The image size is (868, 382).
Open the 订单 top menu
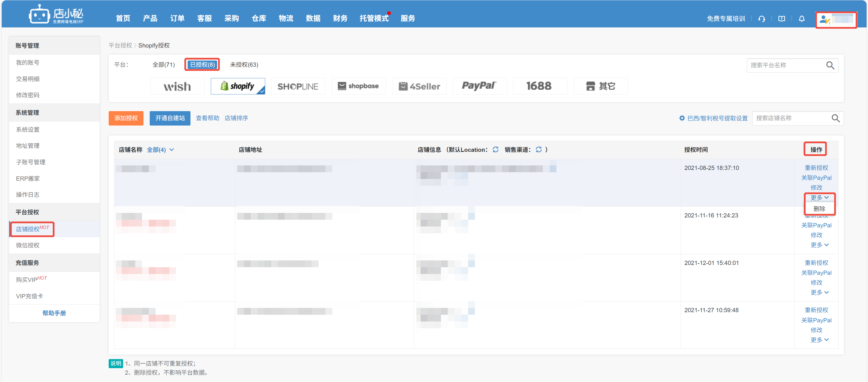coord(177,18)
